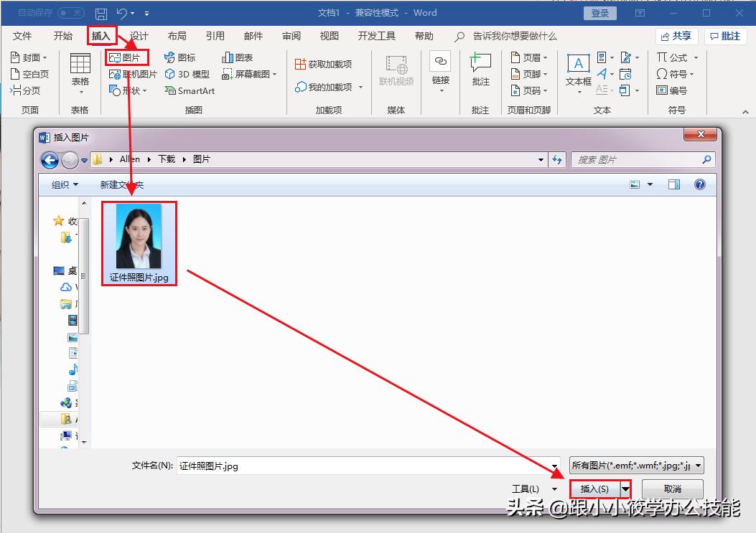Click the 插入(S) button to insert
The height and width of the screenshot is (533, 756).
(x=595, y=489)
